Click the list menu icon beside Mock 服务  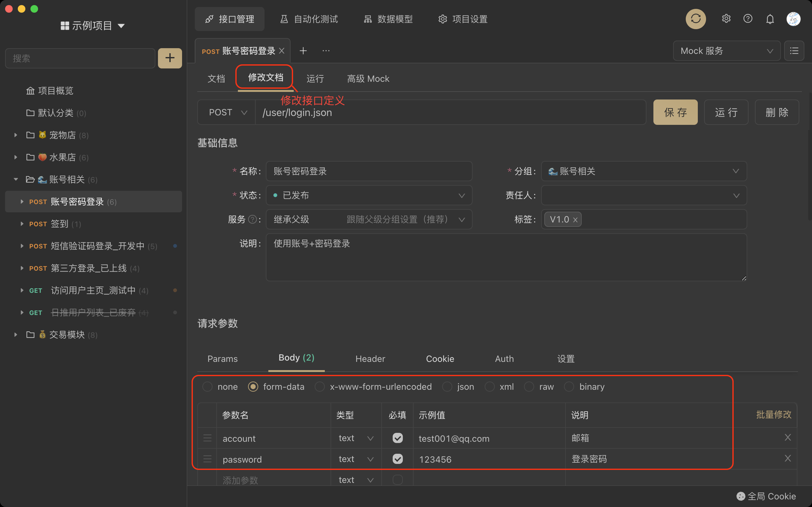pyautogui.click(x=794, y=51)
